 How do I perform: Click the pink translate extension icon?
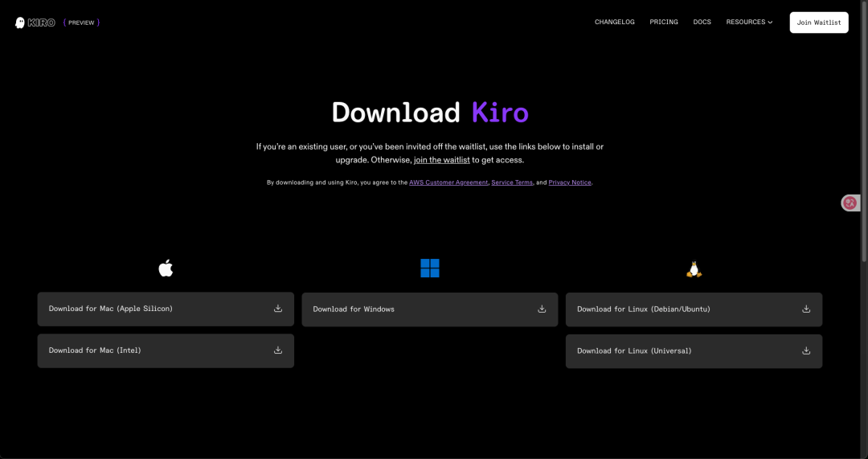coord(850,203)
